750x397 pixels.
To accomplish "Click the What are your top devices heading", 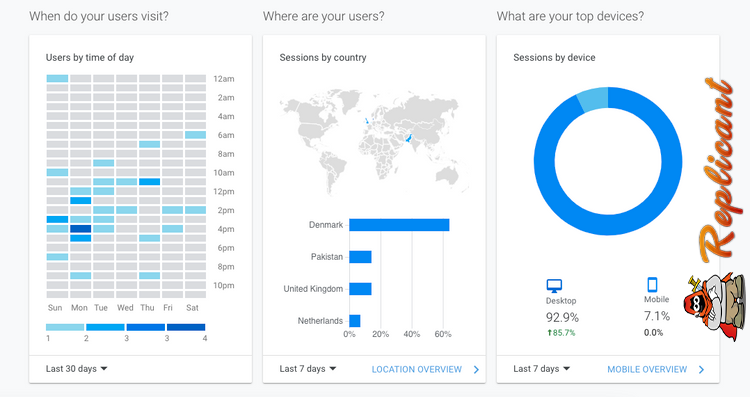I will pyautogui.click(x=570, y=16).
